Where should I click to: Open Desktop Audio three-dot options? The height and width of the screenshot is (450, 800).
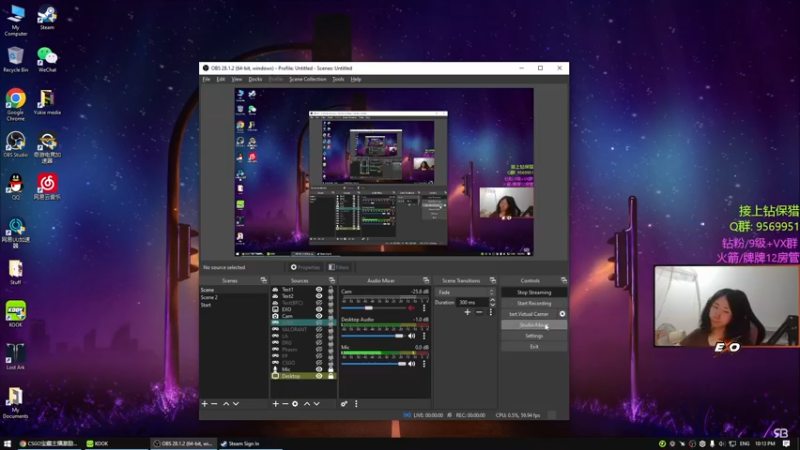click(424, 336)
